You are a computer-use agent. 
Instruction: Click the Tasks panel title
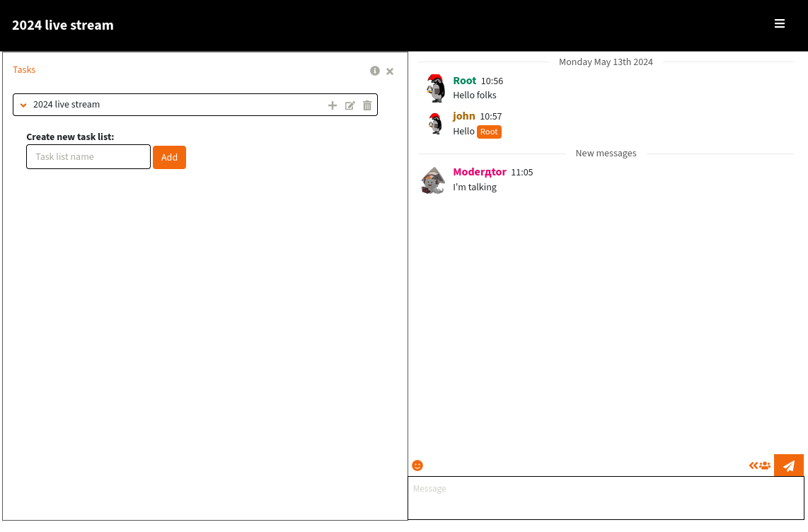(x=24, y=69)
